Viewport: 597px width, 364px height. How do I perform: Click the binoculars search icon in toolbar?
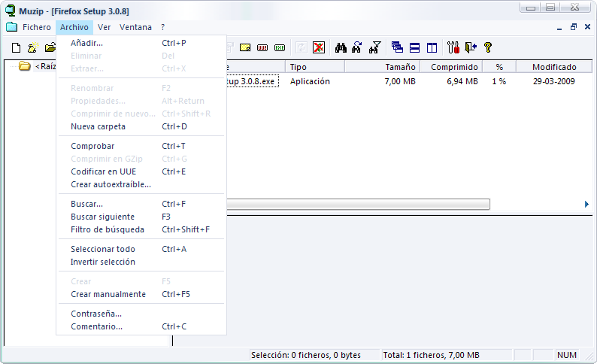coord(341,47)
